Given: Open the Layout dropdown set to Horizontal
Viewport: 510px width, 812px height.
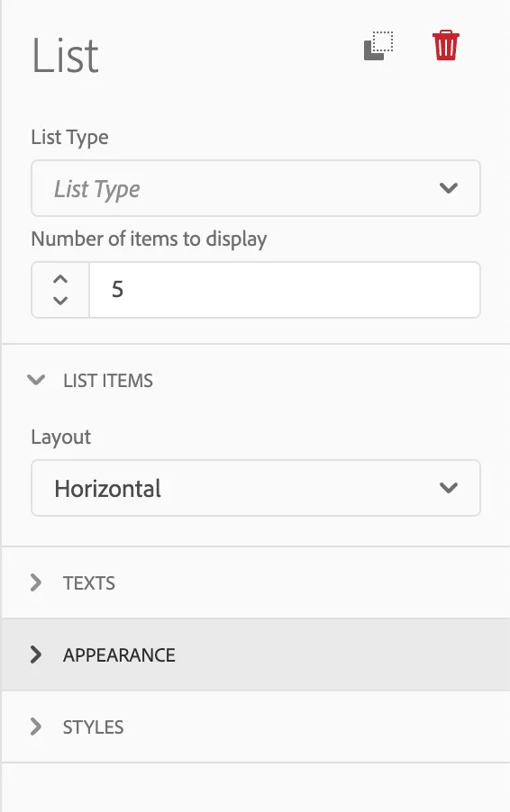Looking at the screenshot, I should (x=256, y=488).
